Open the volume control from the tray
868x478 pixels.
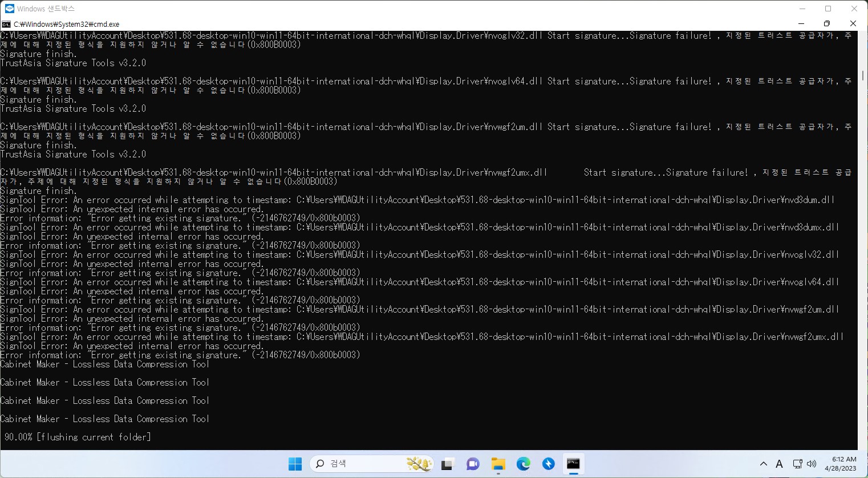point(813,464)
